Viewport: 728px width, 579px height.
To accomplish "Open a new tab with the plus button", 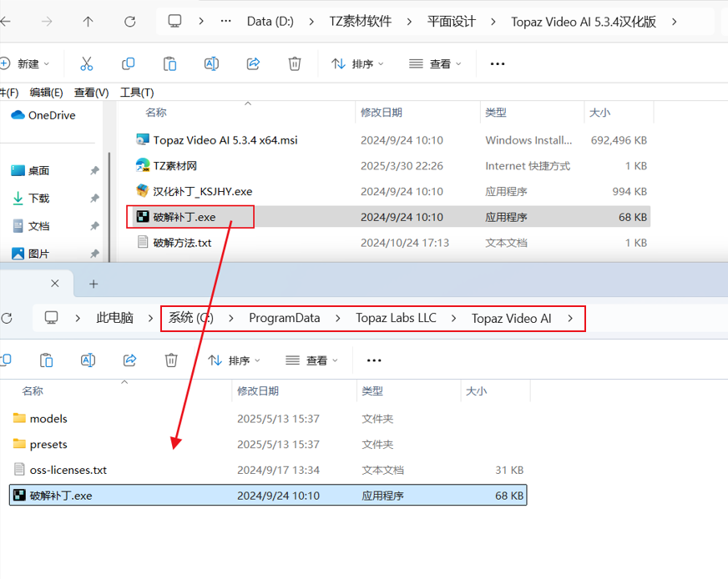I will coord(94,284).
